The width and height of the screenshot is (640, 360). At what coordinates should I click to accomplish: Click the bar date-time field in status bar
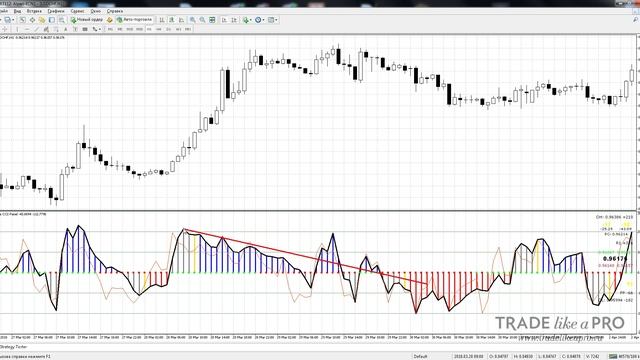coord(468,356)
